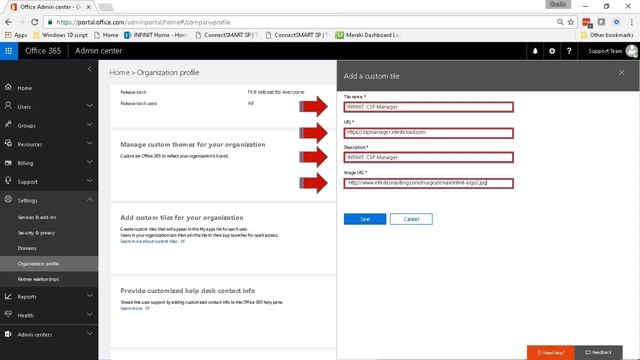
Task: Click the Resources icon in the sidebar
Action: tap(8, 143)
